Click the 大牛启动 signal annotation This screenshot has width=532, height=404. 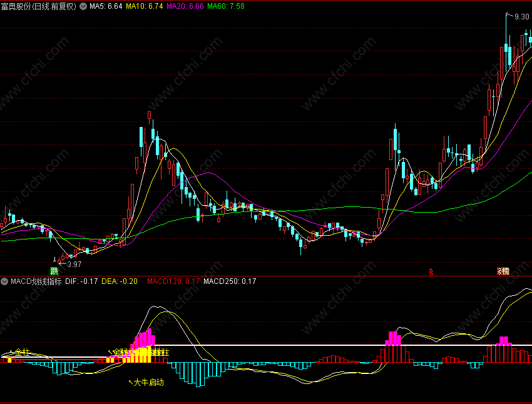click(148, 382)
